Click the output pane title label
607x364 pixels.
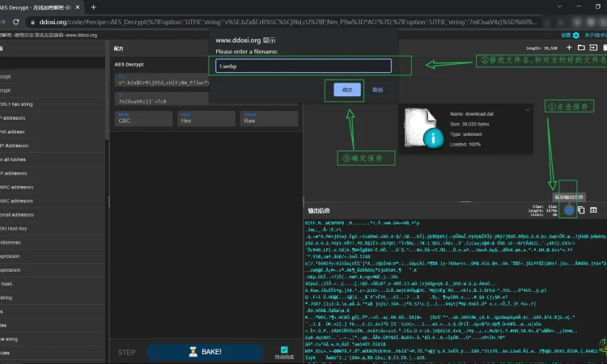pos(319,211)
